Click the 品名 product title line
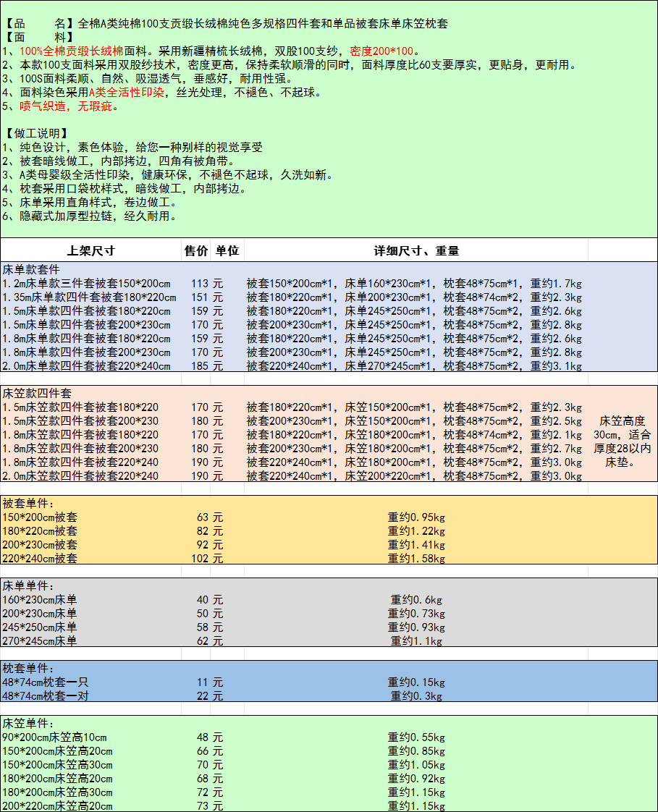This screenshot has height=812, width=658. 226,23
